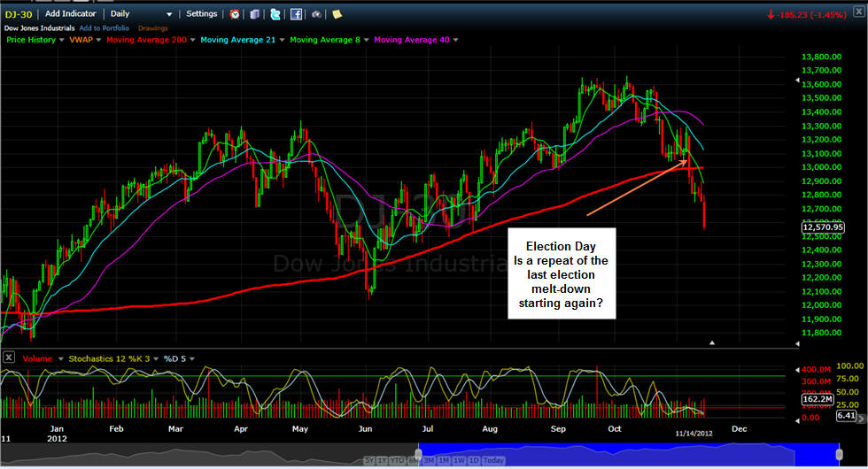
Task: Click the Jun month axis label
Action: pyautogui.click(x=365, y=428)
